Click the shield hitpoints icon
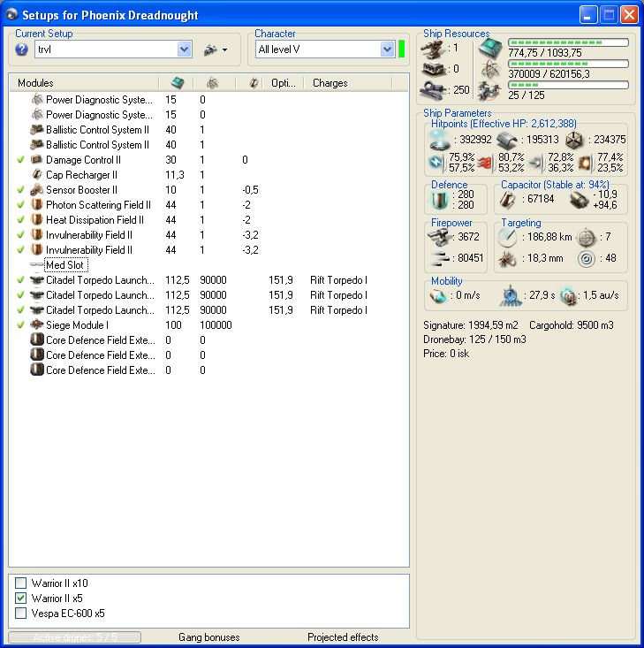This screenshot has height=648, width=644. pyautogui.click(x=440, y=140)
